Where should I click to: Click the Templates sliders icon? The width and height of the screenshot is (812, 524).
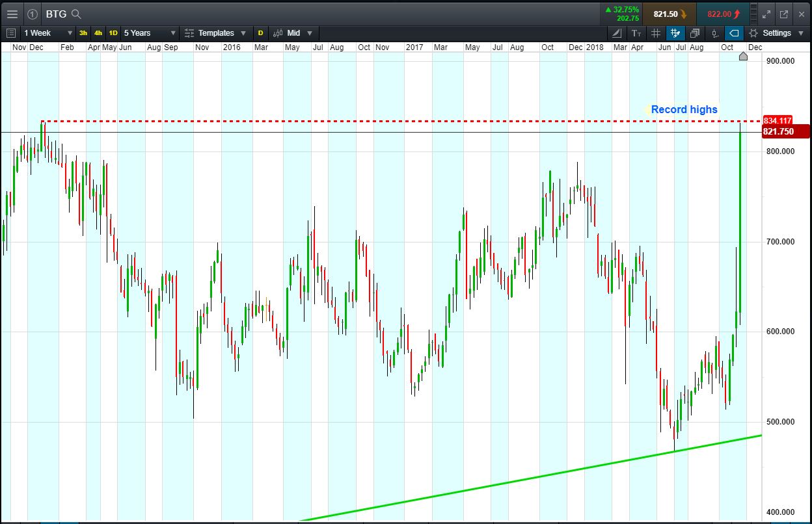189,33
